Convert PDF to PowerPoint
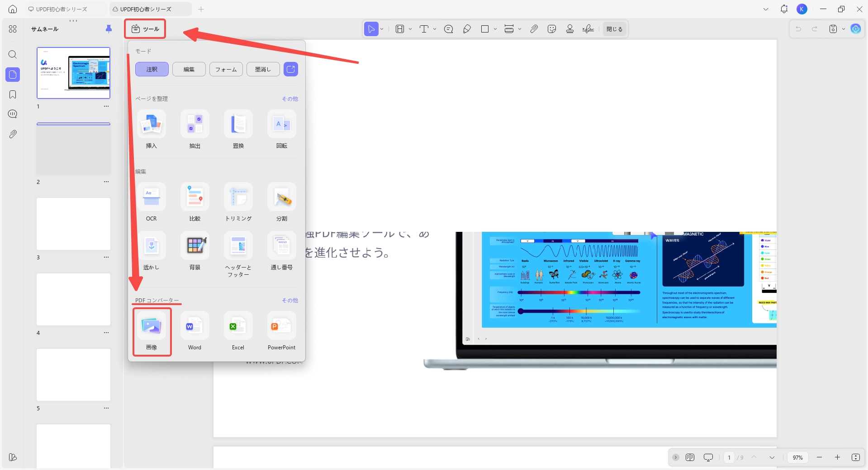Image resolution: width=868 pixels, height=470 pixels. 282,331
